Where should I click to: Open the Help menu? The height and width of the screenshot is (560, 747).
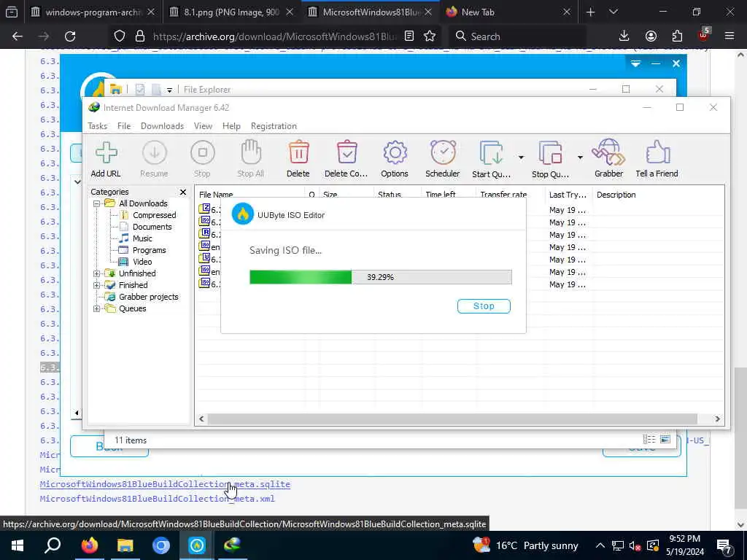pos(231,126)
